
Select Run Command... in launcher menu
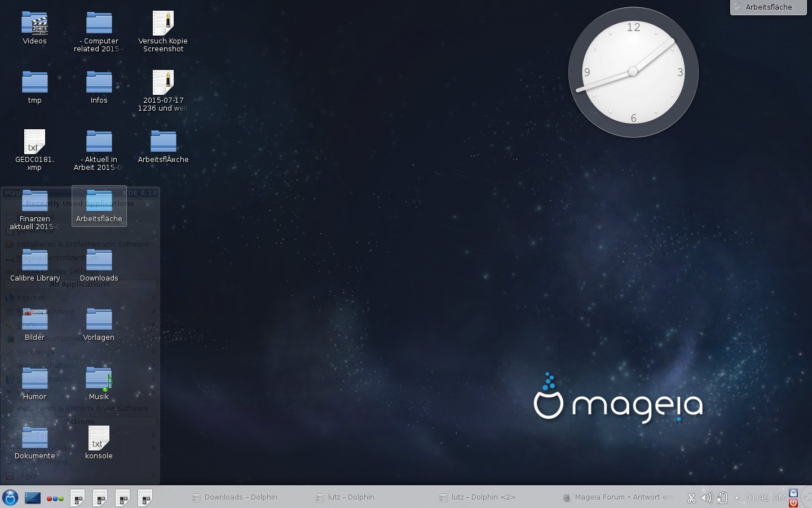[80, 462]
